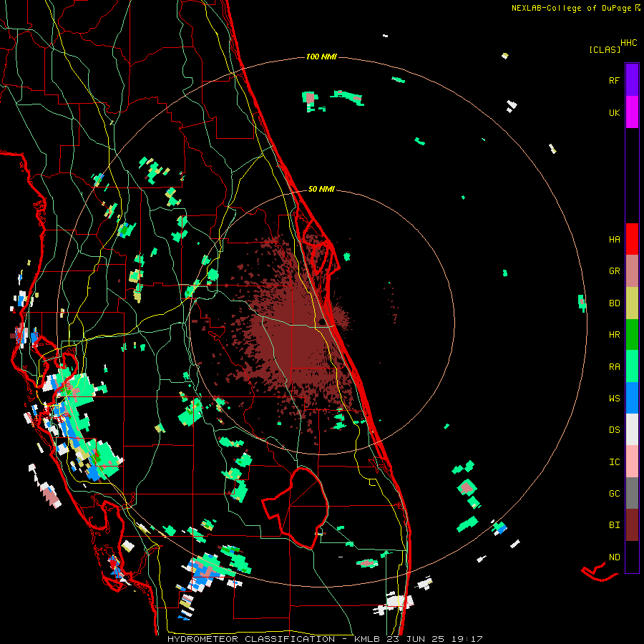The height and width of the screenshot is (644, 644).
Task: Click the 'HR' legend label
Action: pyautogui.click(x=614, y=335)
